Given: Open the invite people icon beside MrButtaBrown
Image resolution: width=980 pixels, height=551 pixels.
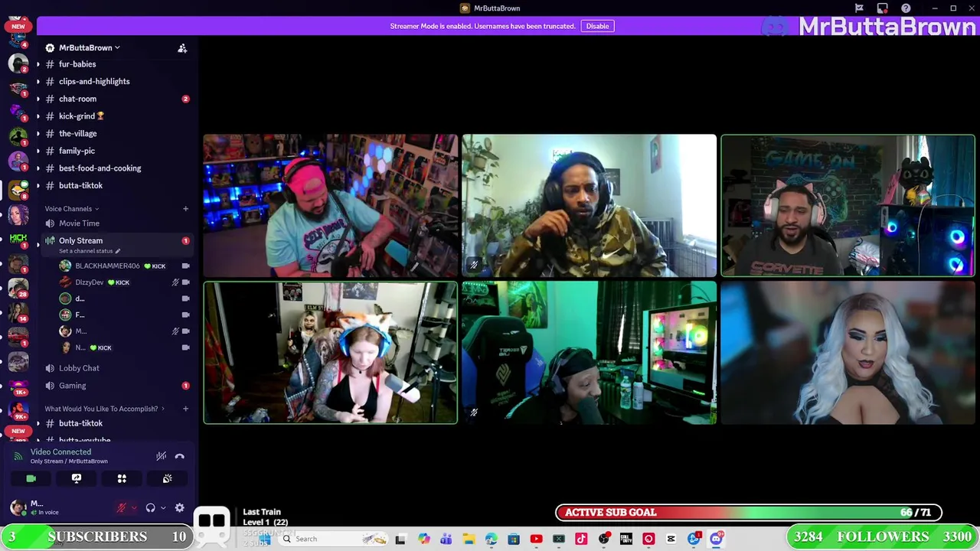Looking at the screenshot, I should [182, 48].
